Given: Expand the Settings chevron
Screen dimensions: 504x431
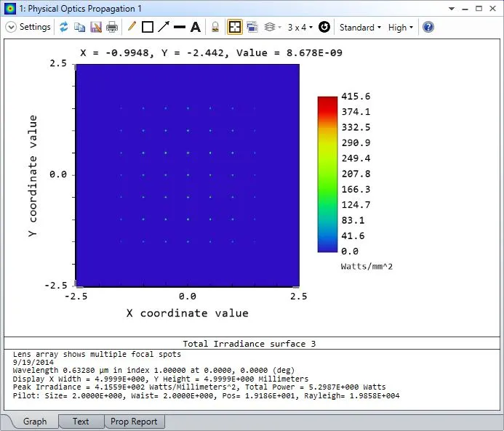Looking at the screenshot, I should coord(11,27).
